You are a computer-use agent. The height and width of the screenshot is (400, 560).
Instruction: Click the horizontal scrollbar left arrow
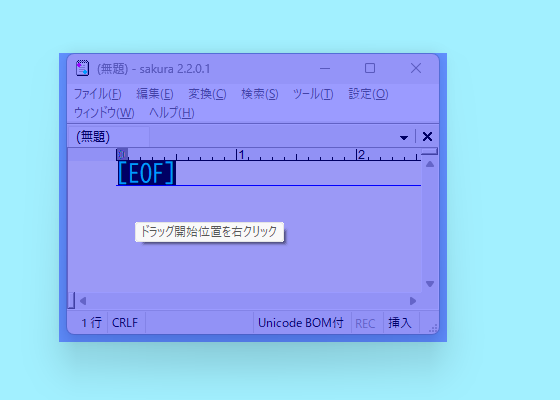[x=83, y=301]
